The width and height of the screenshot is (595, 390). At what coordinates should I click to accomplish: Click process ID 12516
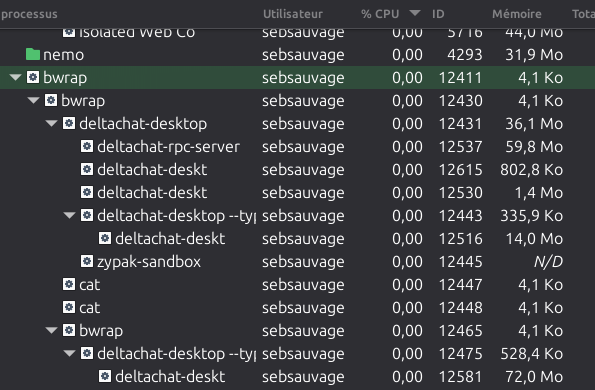[460, 239]
